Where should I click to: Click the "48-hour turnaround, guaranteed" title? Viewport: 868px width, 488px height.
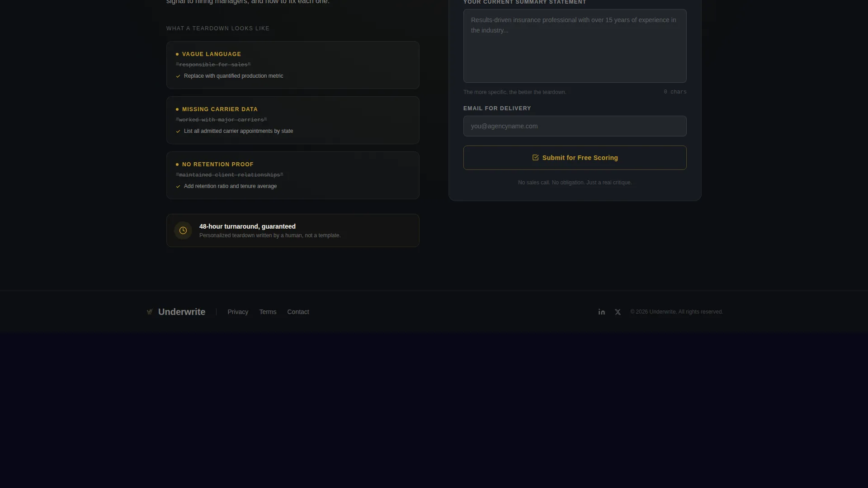point(247,226)
